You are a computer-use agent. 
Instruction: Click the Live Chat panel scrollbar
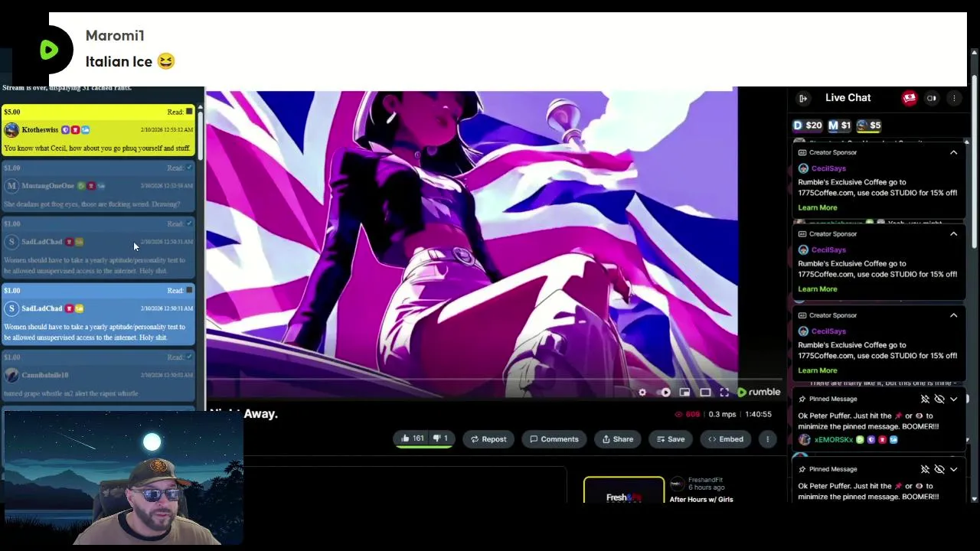[x=975, y=161]
